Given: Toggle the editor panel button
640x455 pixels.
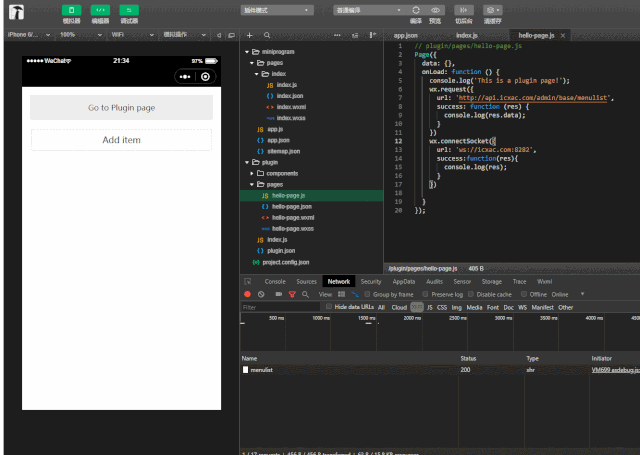Looking at the screenshot, I should click(100, 10).
